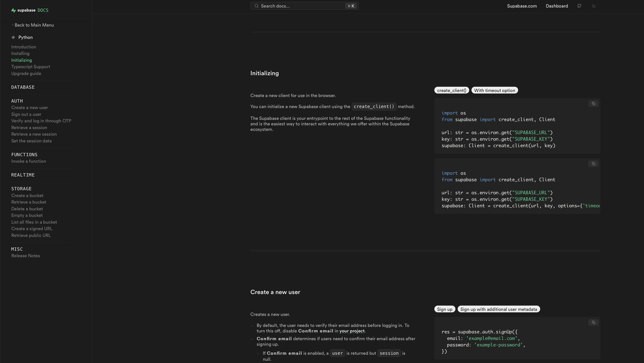
Task: Open Supabase.com from the header
Action: (522, 6)
